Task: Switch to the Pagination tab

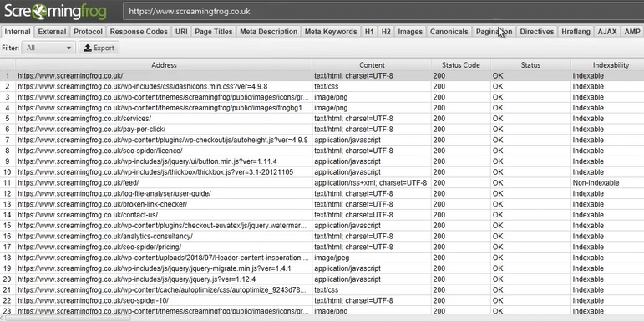Action: (494, 32)
